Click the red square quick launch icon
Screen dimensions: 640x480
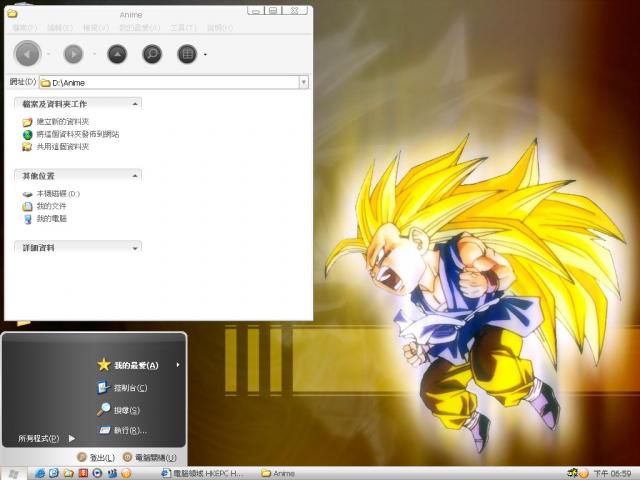pyautogui.click(x=83, y=473)
